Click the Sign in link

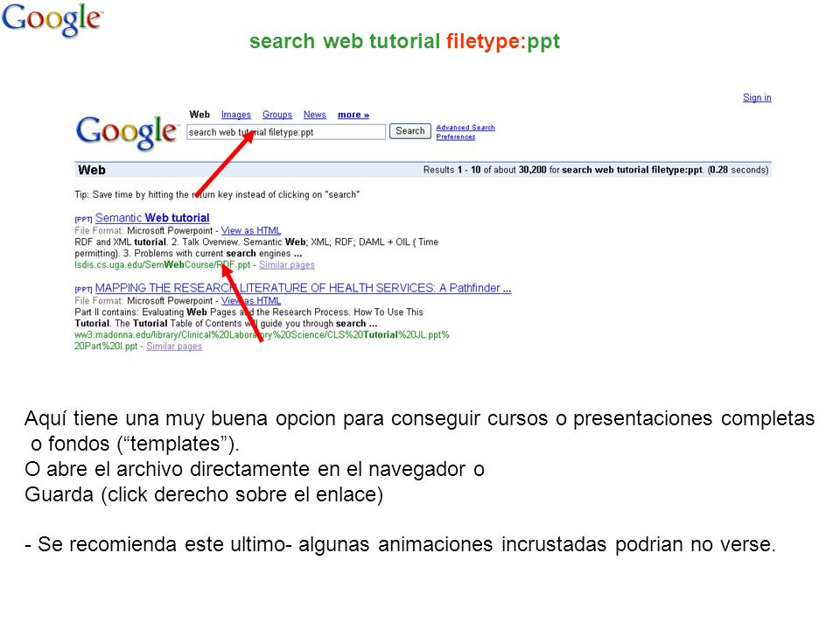(x=757, y=97)
